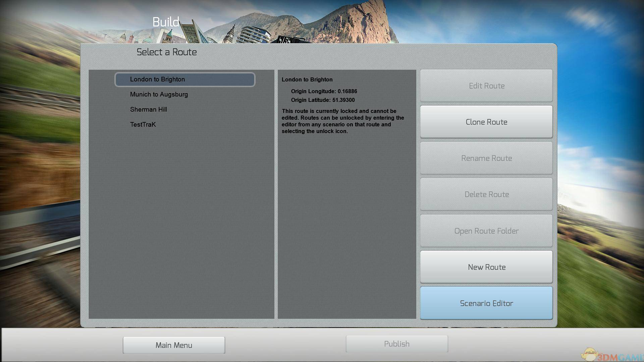The image size is (644, 362).
Task: Click the Select a Route heading
Action: coord(166,52)
